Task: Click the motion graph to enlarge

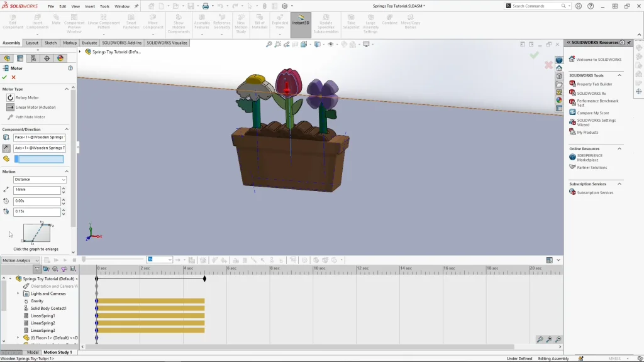Action: point(36,233)
